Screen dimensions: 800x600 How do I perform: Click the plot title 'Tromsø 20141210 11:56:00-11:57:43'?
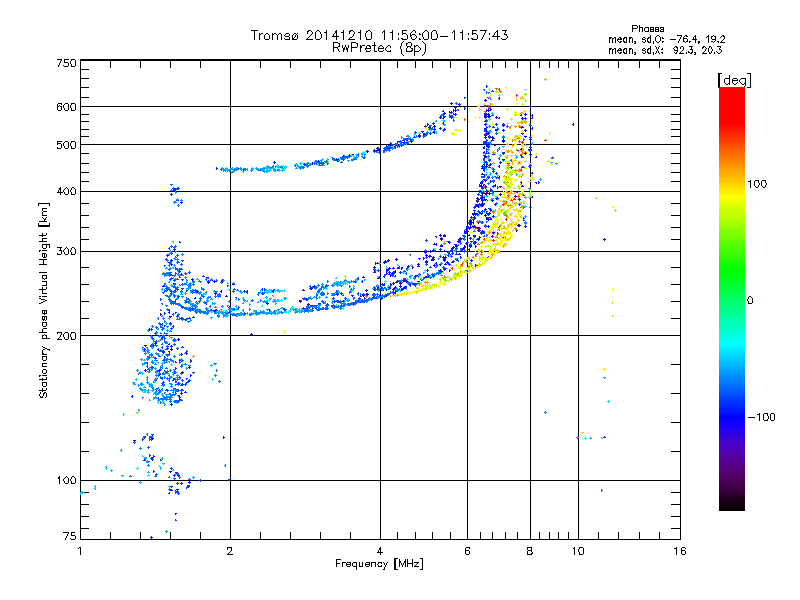pyautogui.click(x=379, y=35)
